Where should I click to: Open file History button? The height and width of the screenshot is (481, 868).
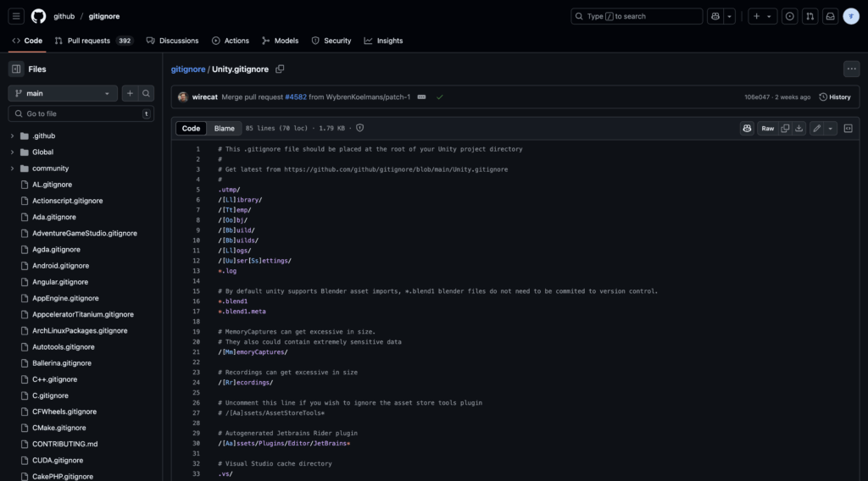(x=835, y=97)
